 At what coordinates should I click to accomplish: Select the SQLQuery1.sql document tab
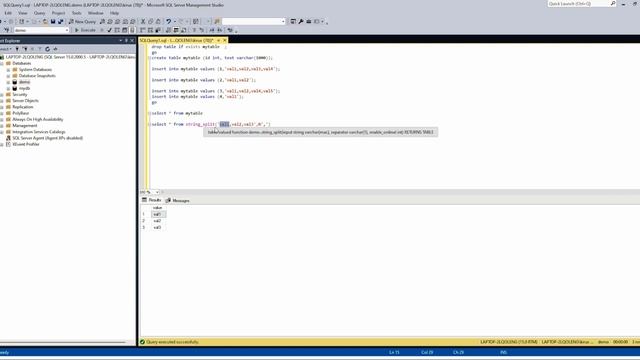(176, 40)
